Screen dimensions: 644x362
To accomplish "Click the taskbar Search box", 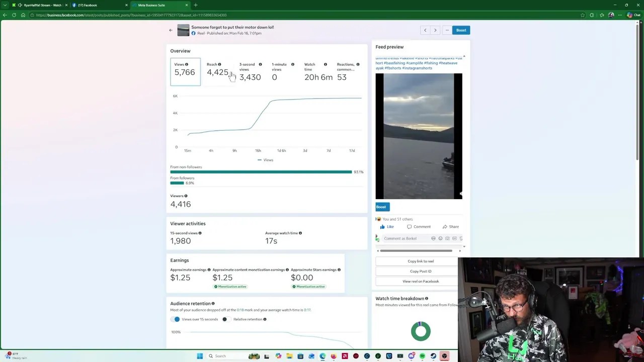I will pos(227,356).
